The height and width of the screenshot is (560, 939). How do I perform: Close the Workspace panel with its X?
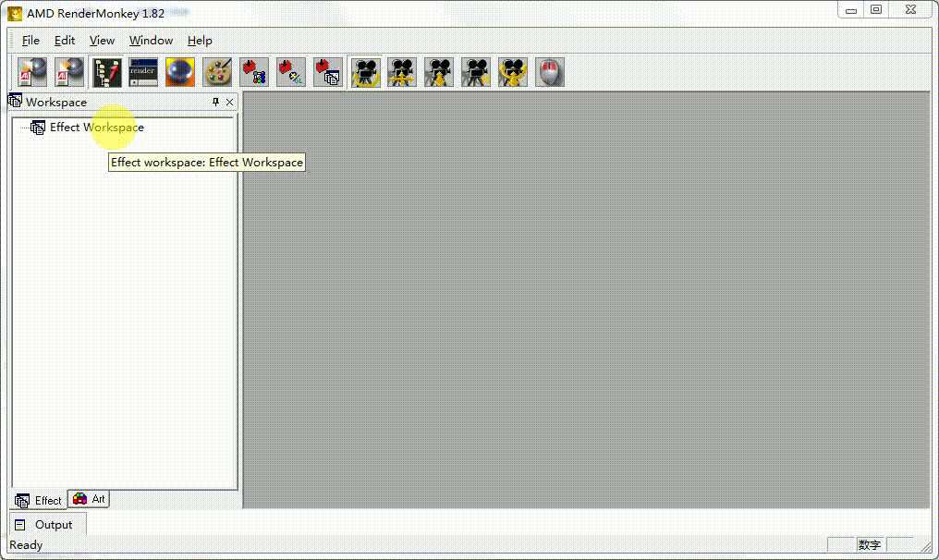point(229,103)
